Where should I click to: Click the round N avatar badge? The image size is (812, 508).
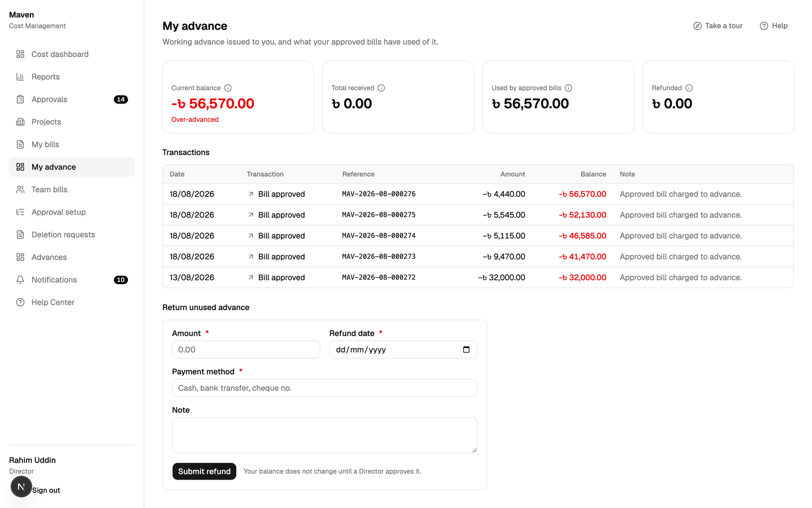coord(21,487)
